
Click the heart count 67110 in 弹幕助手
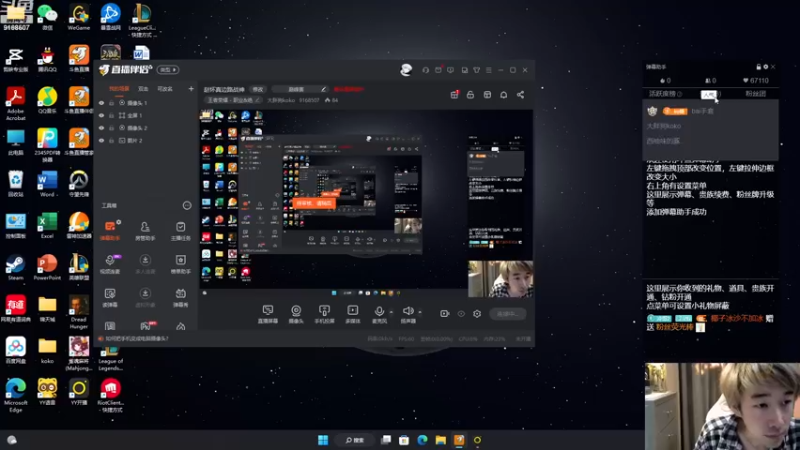pyautogui.click(x=756, y=81)
